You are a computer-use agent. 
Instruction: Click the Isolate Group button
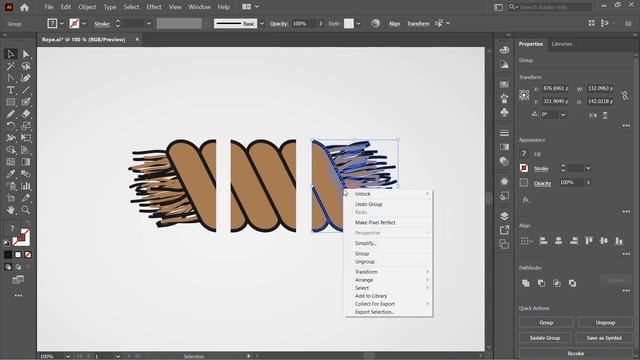pyautogui.click(x=544, y=338)
